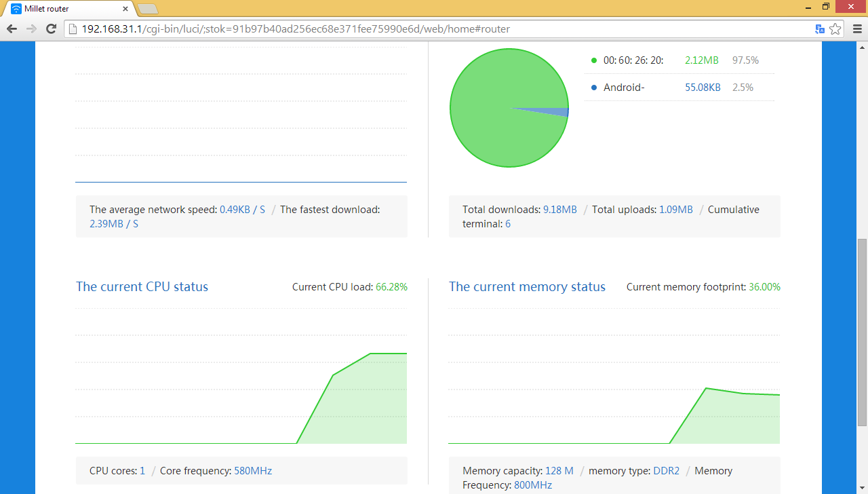The width and height of the screenshot is (868, 494).
Task: Reload the router page
Action: click(x=51, y=28)
